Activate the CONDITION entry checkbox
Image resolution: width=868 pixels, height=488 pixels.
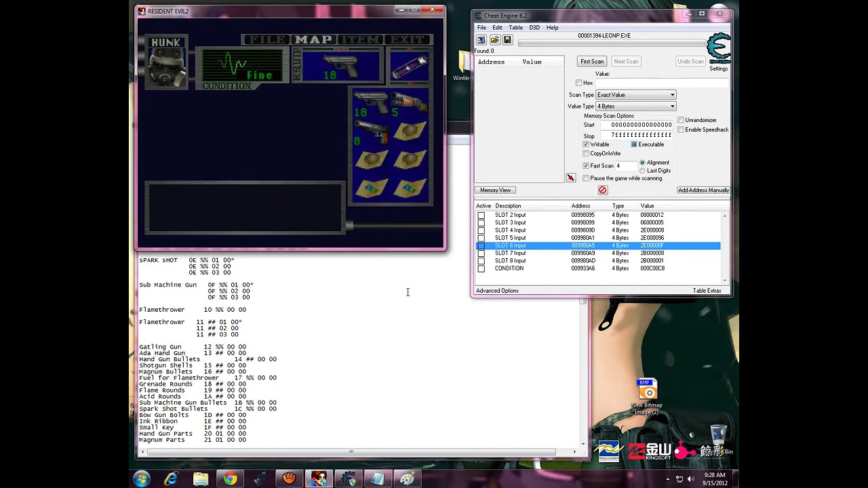coord(481,268)
